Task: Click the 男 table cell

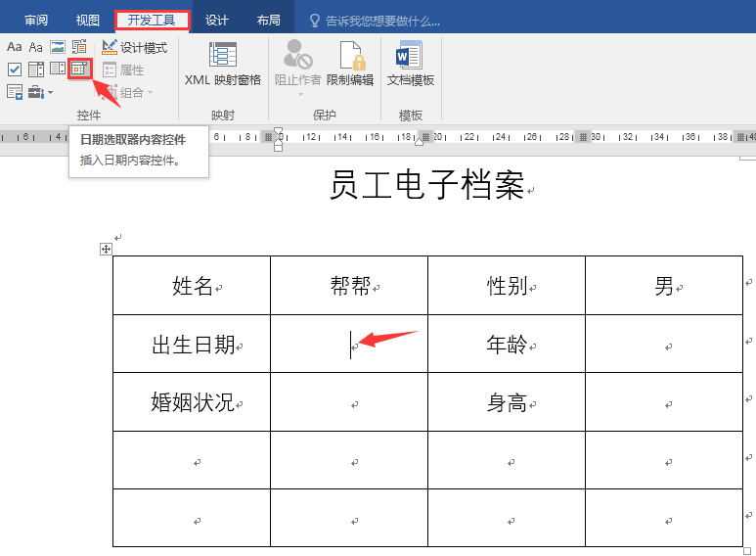Action: click(x=664, y=285)
